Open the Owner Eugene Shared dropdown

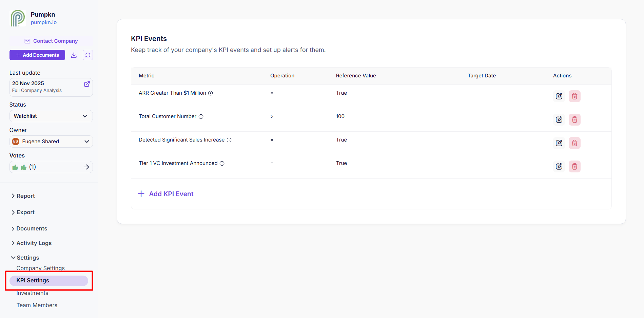pyautogui.click(x=51, y=142)
